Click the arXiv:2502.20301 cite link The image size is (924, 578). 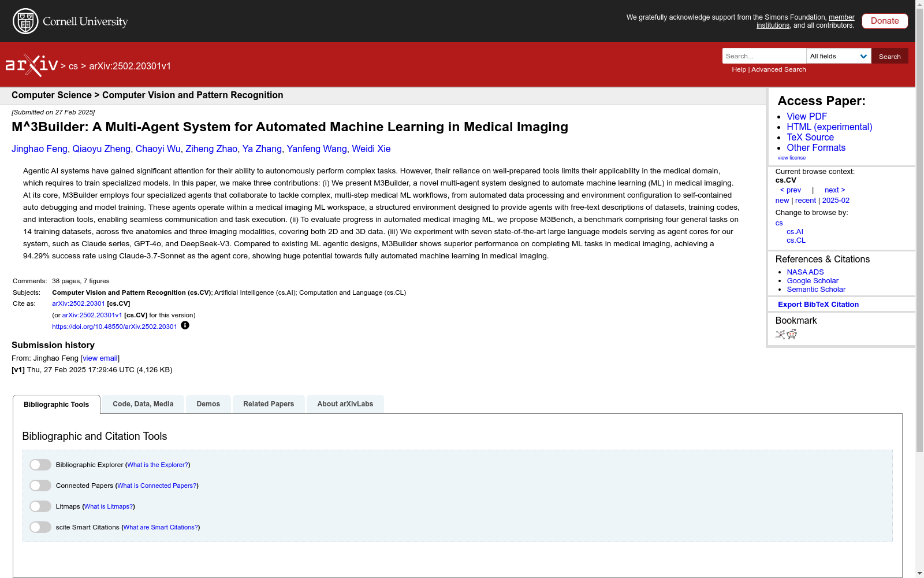pyautogui.click(x=79, y=303)
